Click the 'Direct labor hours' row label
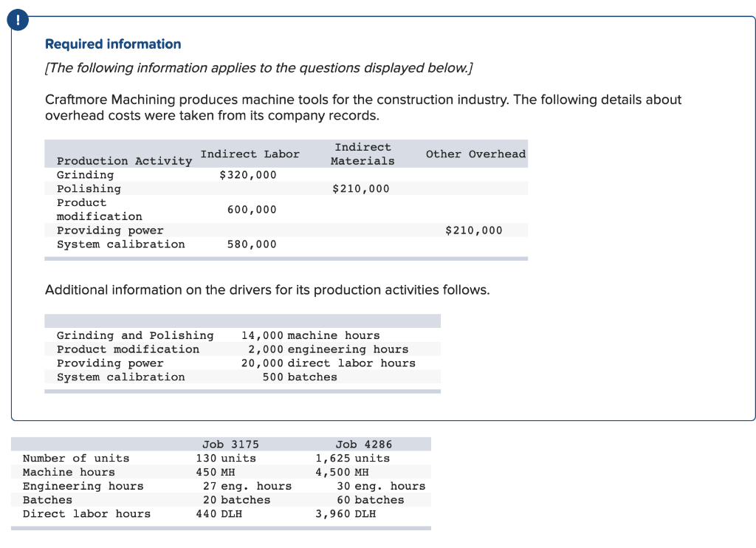Viewport: 756px width, 548px height. pos(87,514)
